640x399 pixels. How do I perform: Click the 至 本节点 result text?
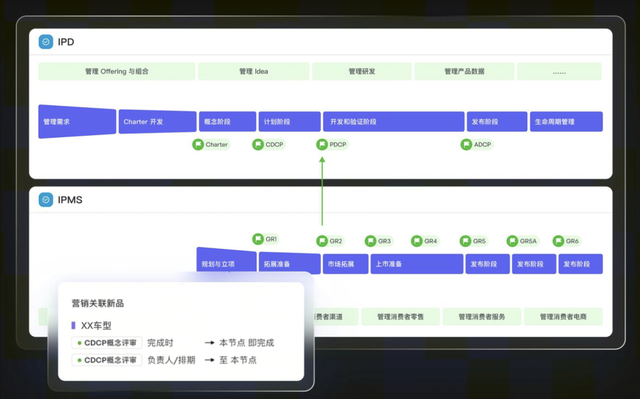[x=238, y=360]
